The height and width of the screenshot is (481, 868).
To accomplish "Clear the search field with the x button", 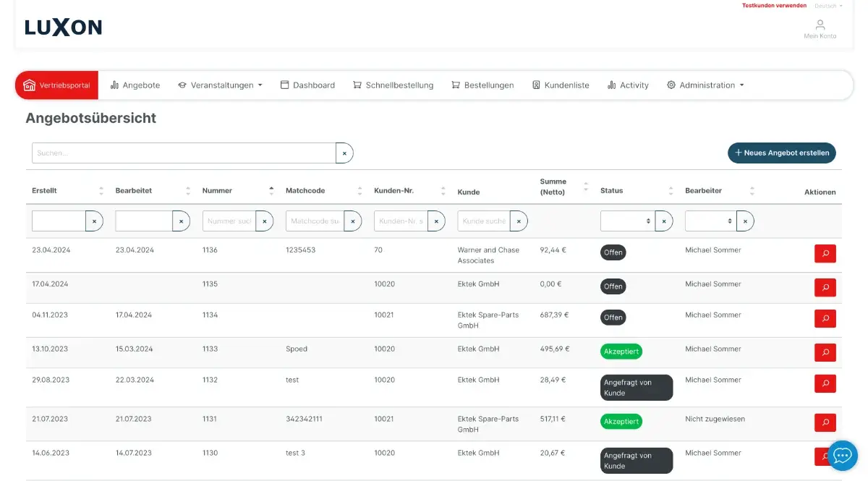I will (344, 153).
